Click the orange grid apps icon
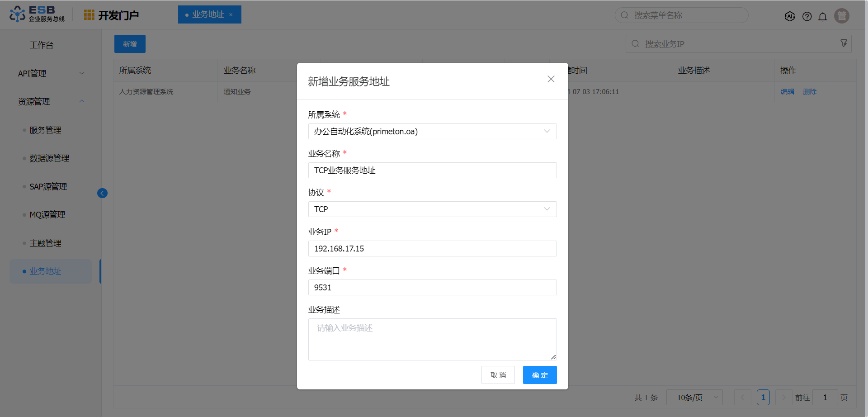Image resolution: width=868 pixels, height=417 pixels. (x=89, y=15)
